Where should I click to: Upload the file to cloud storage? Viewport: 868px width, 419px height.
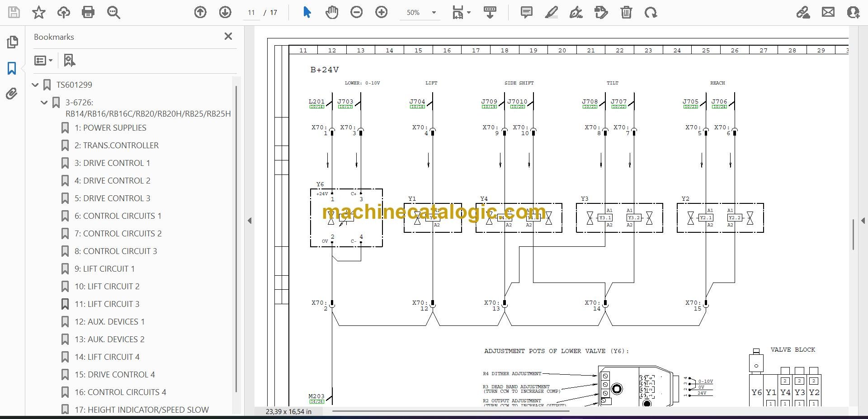(63, 12)
